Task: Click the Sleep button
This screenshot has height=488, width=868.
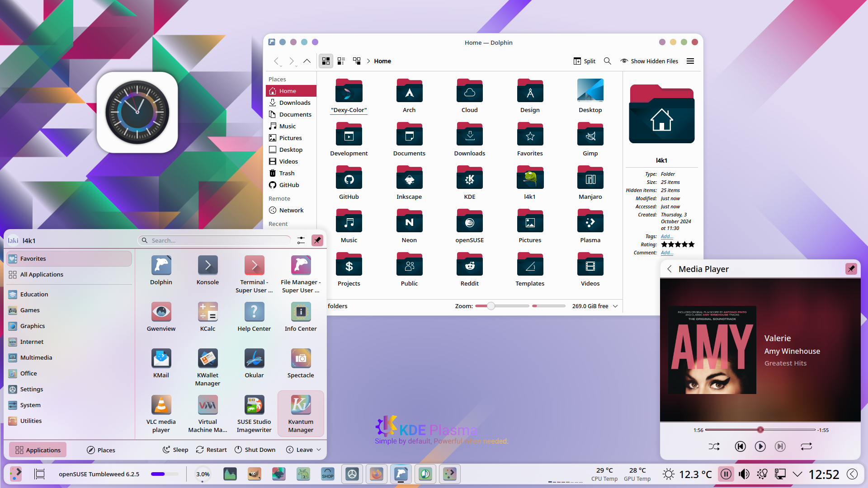Action: pyautogui.click(x=175, y=450)
